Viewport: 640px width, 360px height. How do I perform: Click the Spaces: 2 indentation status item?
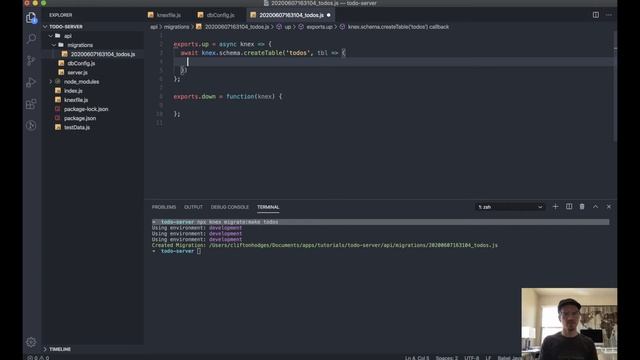click(447, 358)
